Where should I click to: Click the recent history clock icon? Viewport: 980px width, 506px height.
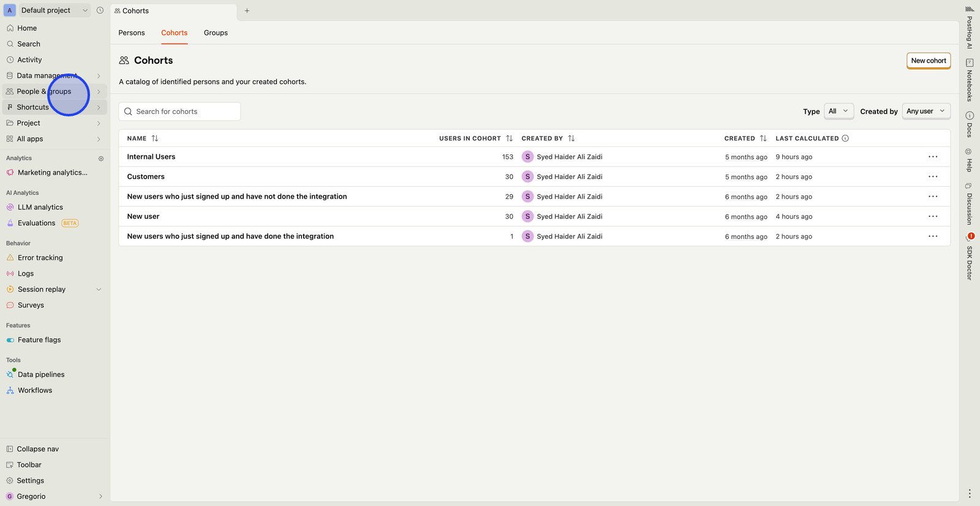(x=100, y=10)
